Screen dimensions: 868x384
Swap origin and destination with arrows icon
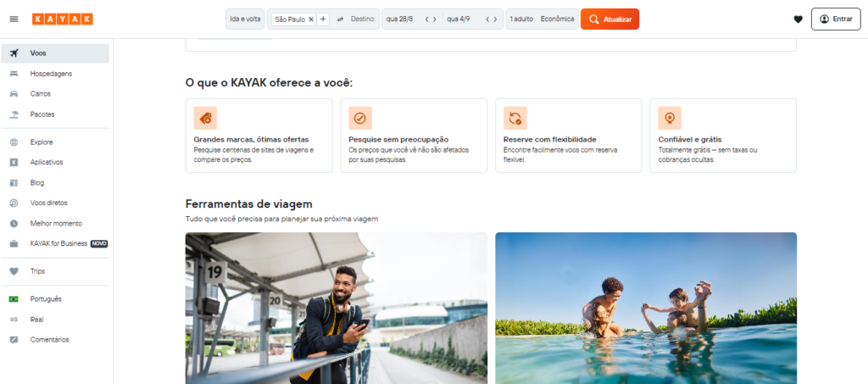340,19
